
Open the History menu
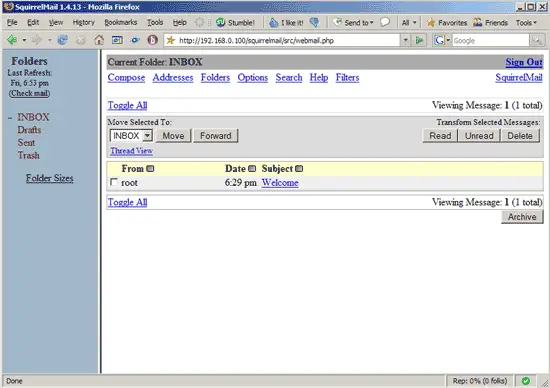83,22
